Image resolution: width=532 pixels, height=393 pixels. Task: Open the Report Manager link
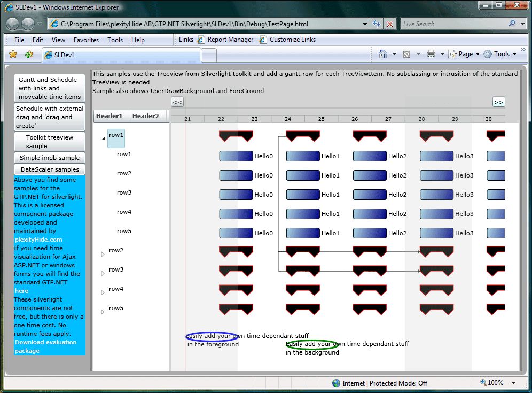(x=225, y=40)
